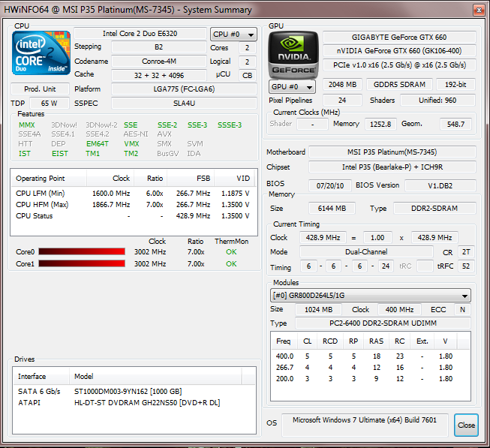Click the Close button at bottom right
The width and height of the screenshot is (490, 448).
tap(466, 425)
